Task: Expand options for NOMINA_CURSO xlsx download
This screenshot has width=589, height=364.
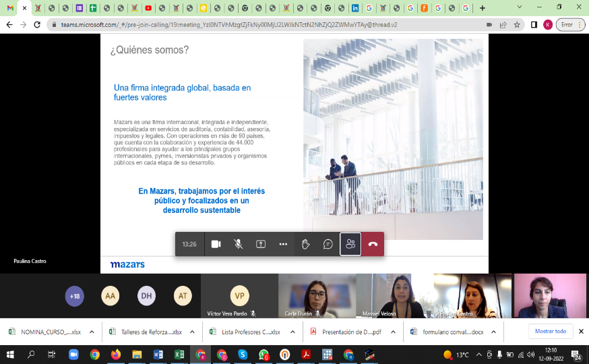Action: (92, 332)
